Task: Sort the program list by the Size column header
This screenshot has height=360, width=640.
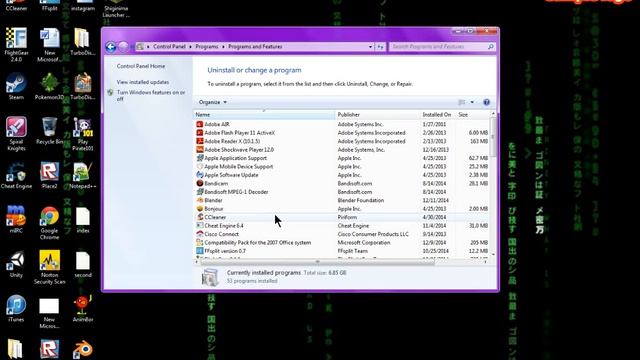Action: point(472,115)
